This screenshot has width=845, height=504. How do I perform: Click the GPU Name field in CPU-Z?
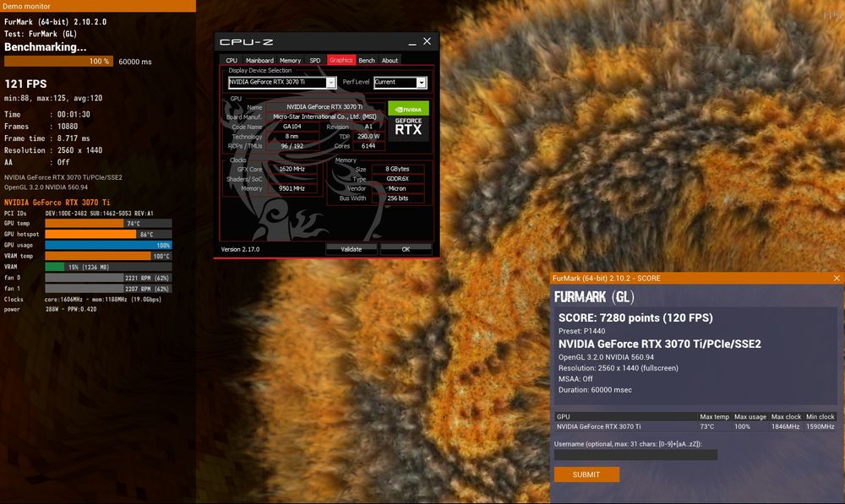click(x=324, y=106)
